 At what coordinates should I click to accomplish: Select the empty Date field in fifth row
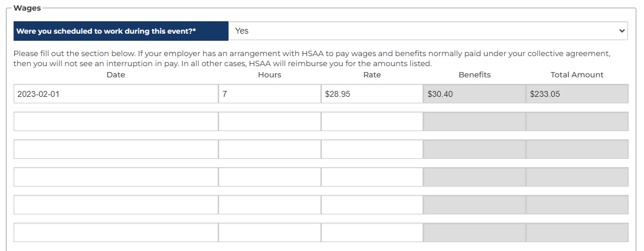point(116,204)
